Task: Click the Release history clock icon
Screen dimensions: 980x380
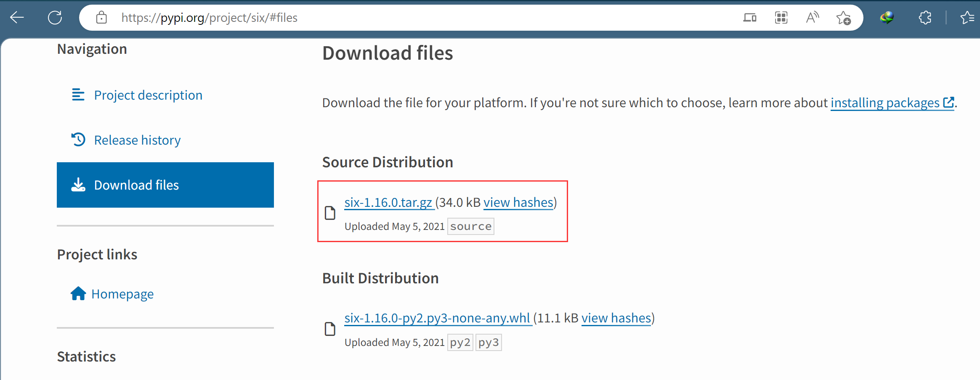Action: click(x=78, y=139)
